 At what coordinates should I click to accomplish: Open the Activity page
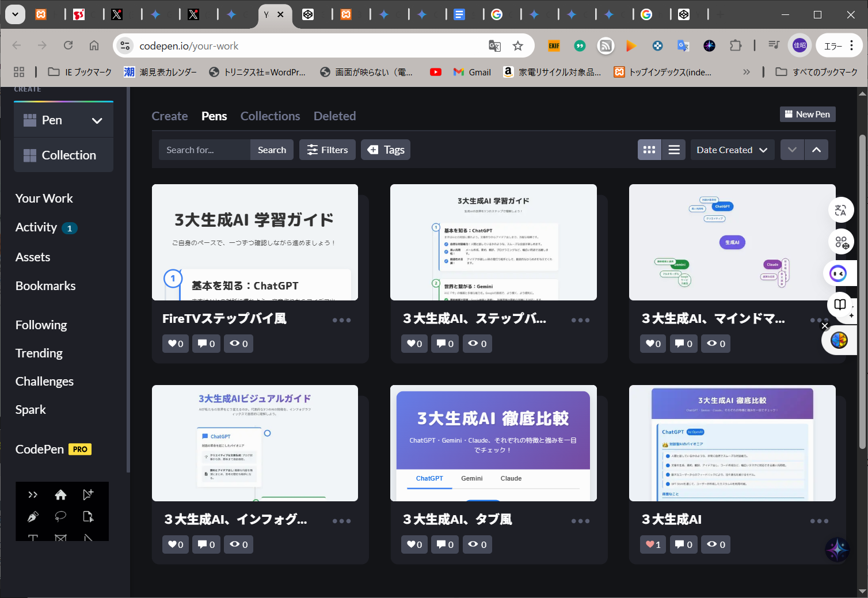(36, 227)
